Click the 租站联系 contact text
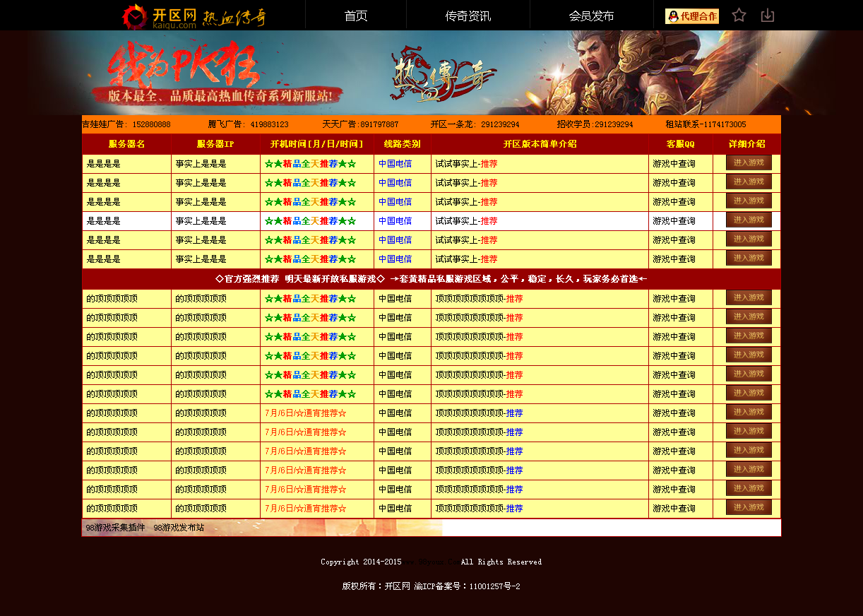 point(706,124)
